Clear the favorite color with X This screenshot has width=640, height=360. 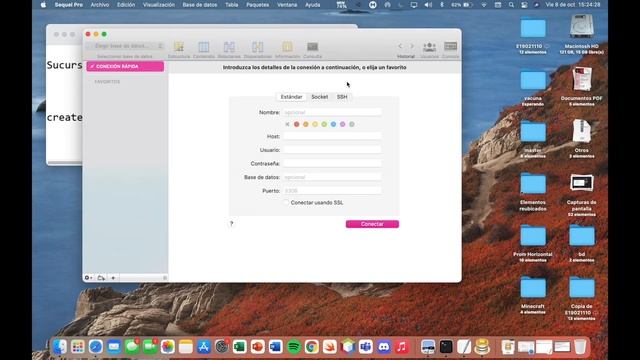(x=287, y=124)
